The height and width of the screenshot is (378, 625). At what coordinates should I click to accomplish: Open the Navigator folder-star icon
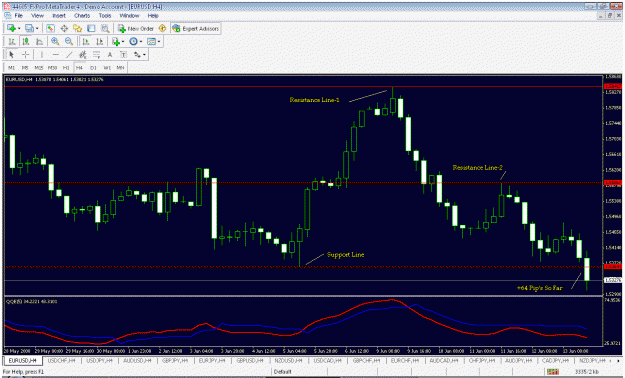77,28
